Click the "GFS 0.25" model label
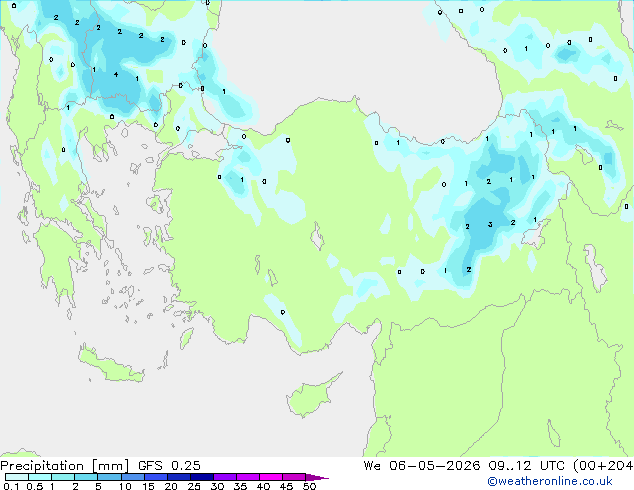This screenshot has height=490, width=634. [x=169, y=466]
